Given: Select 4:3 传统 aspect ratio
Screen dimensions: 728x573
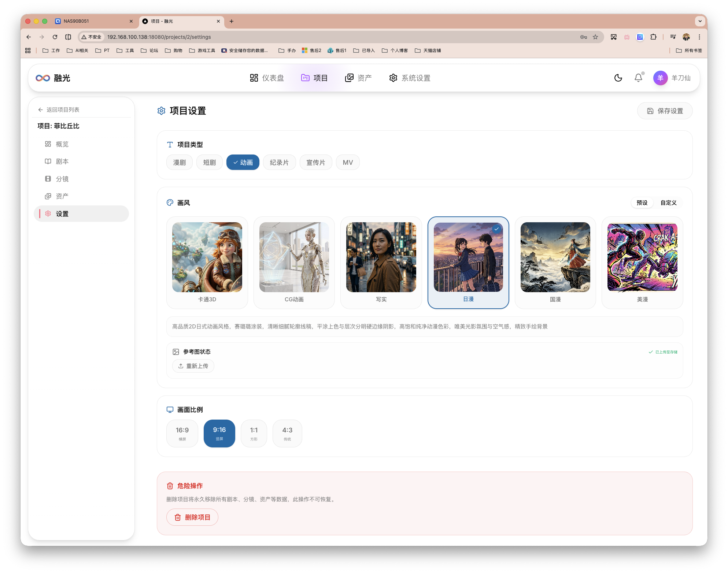Looking at the screenshot, I should pyautogui.click(x=287, y=434).
